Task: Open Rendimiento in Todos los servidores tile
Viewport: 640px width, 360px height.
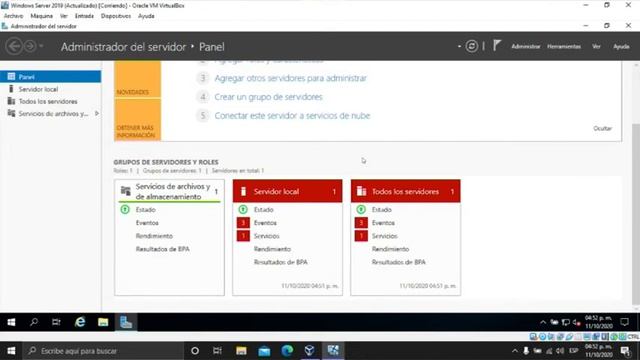Action: click(x=390, y=249)
